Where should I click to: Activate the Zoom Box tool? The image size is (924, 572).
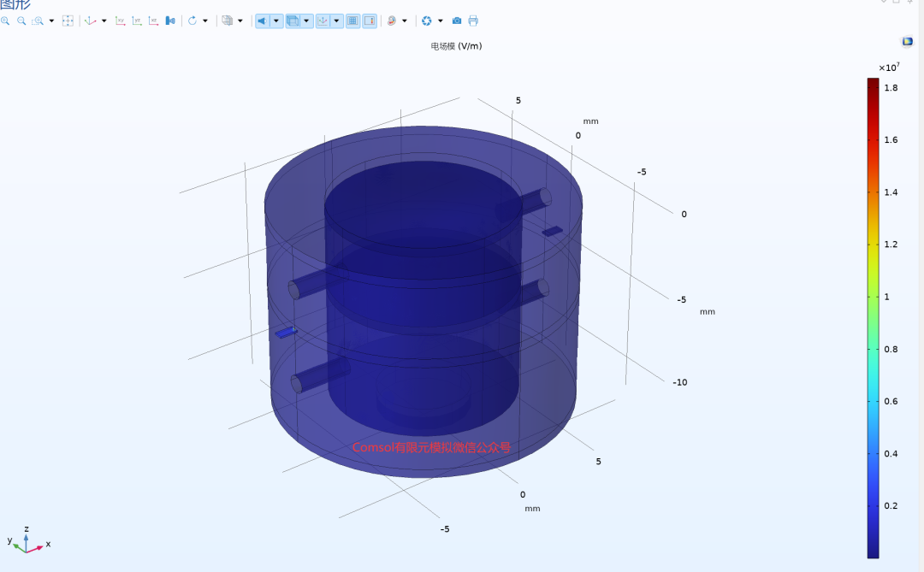click(38, 21)
